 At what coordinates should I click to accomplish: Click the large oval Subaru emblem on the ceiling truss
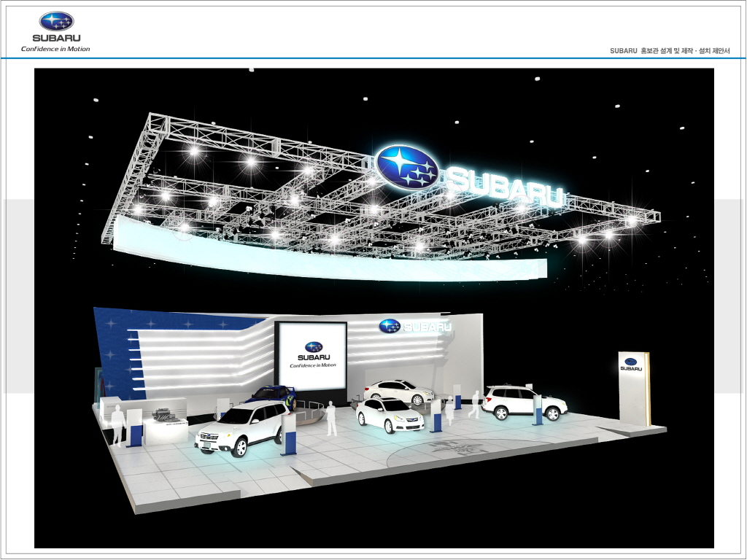[x=407, y=167]
